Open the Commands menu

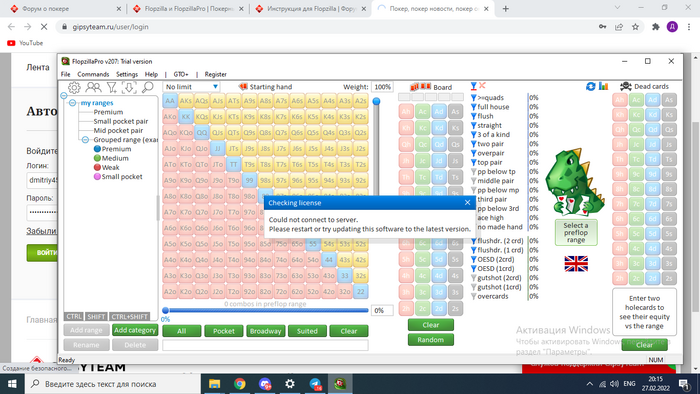(93, 74)
